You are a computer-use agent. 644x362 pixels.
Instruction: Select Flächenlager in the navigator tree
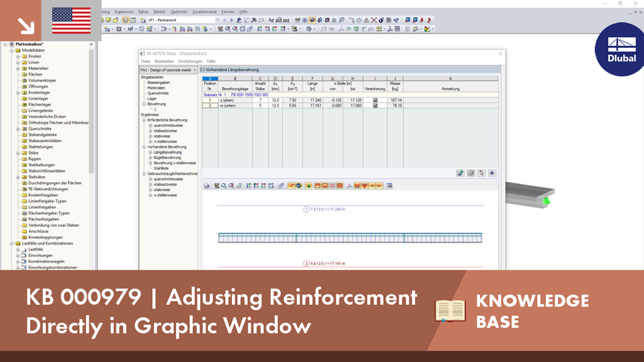(x=40, y=105)
